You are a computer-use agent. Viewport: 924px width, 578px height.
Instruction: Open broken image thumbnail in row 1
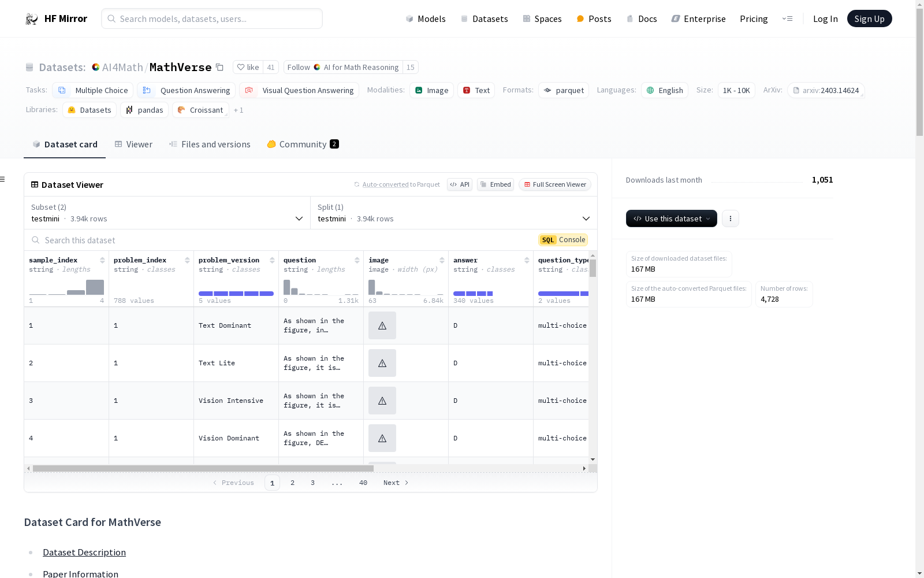click(382, 325)
